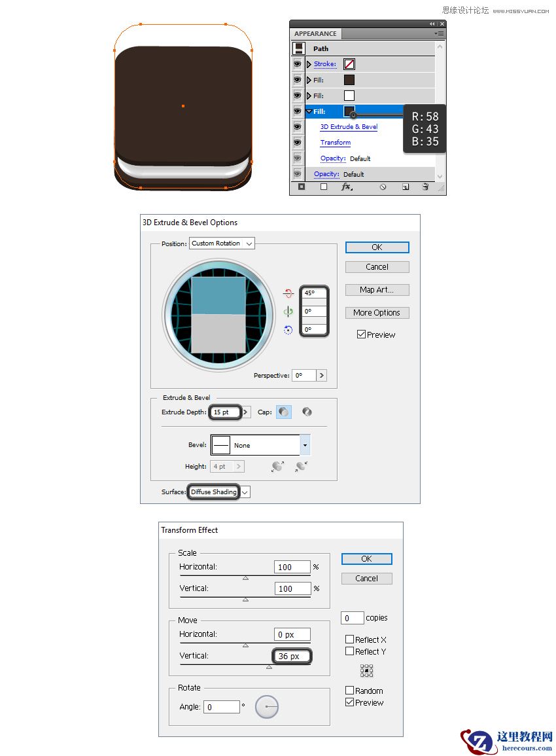Click the Duplicate Selected Item icon
This screenshot has width=556, height=756.
tap(406, 187)
